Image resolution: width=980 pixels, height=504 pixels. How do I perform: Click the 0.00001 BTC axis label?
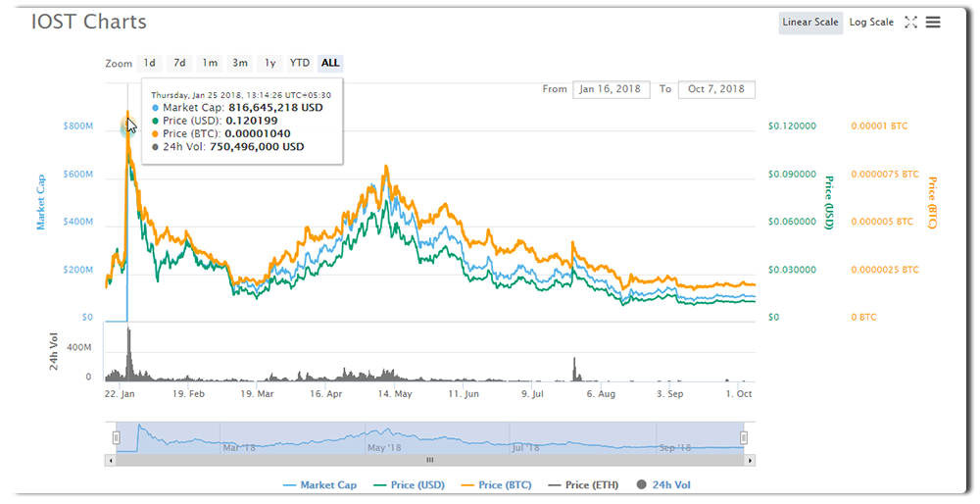pos(879,126)
